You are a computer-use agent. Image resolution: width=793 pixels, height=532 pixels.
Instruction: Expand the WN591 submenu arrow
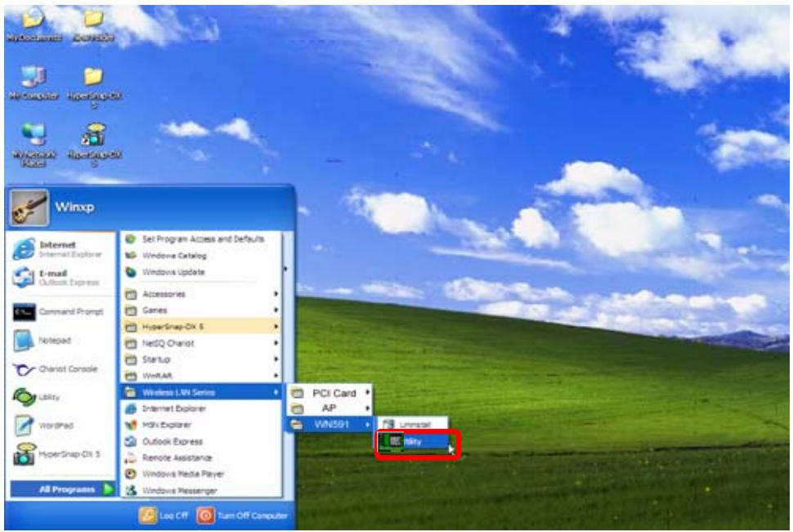pos(368,424)
